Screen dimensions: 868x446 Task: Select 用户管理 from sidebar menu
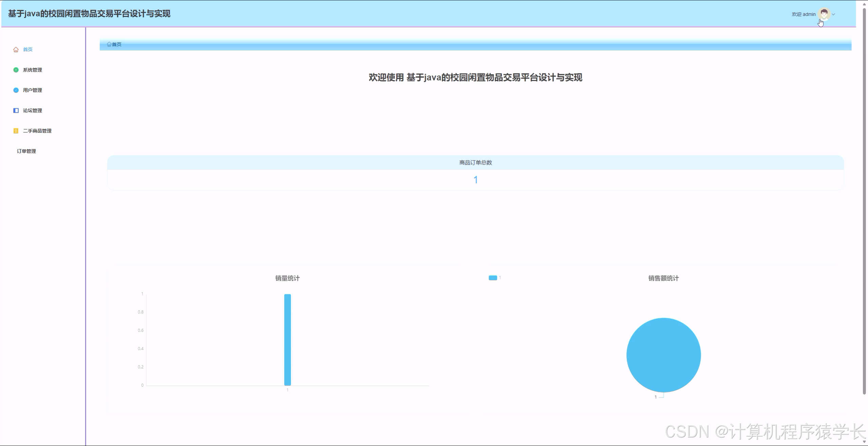click(x=32, y=90)
